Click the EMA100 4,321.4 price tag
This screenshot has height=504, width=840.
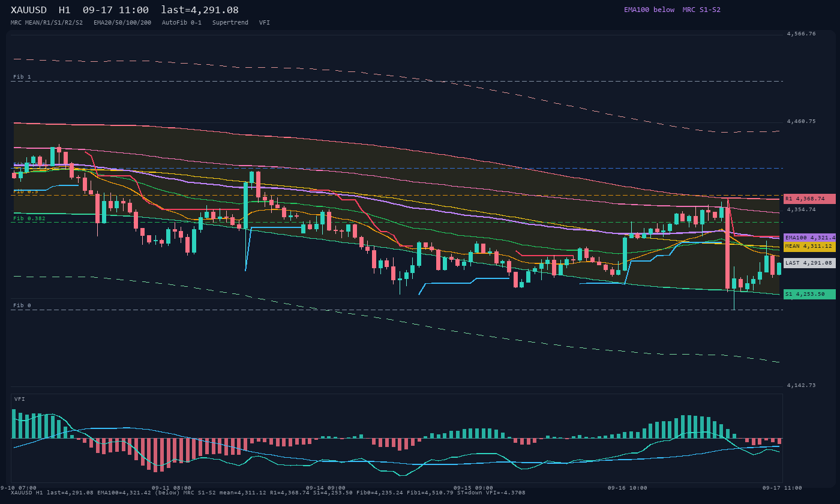click(809, 238)
